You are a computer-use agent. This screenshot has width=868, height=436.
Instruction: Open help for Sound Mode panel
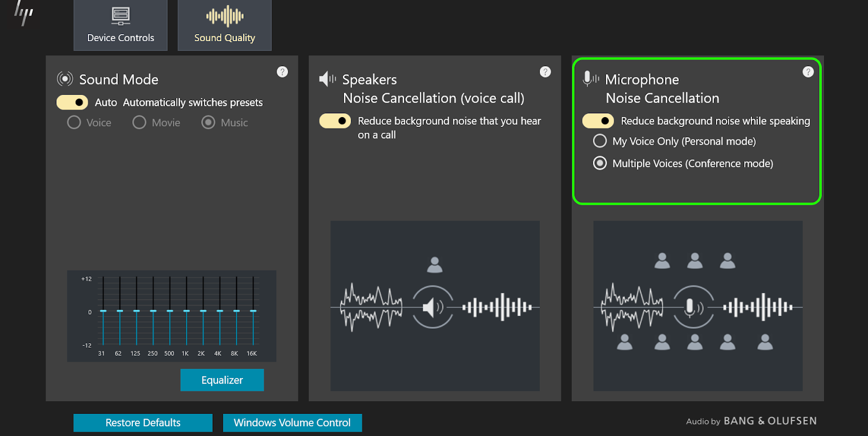[282, 72]
